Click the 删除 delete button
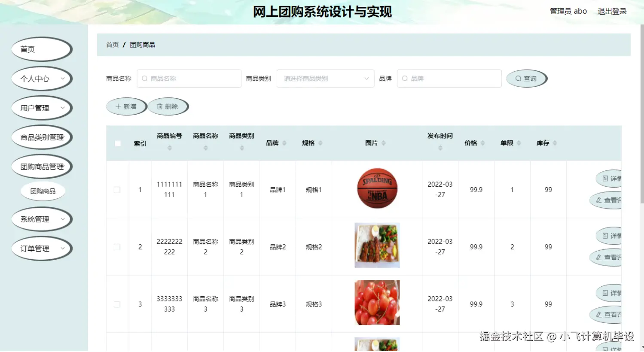Viewport: 644px width, 352px height. tap(168, 106)
